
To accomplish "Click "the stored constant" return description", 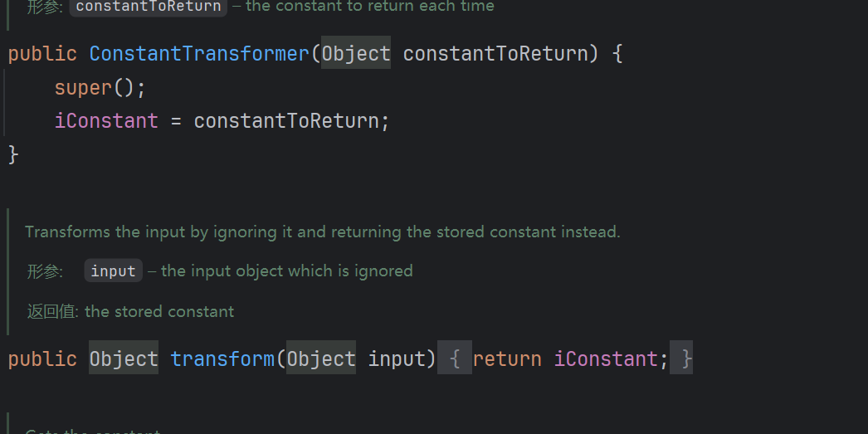I will coord(159,312).
